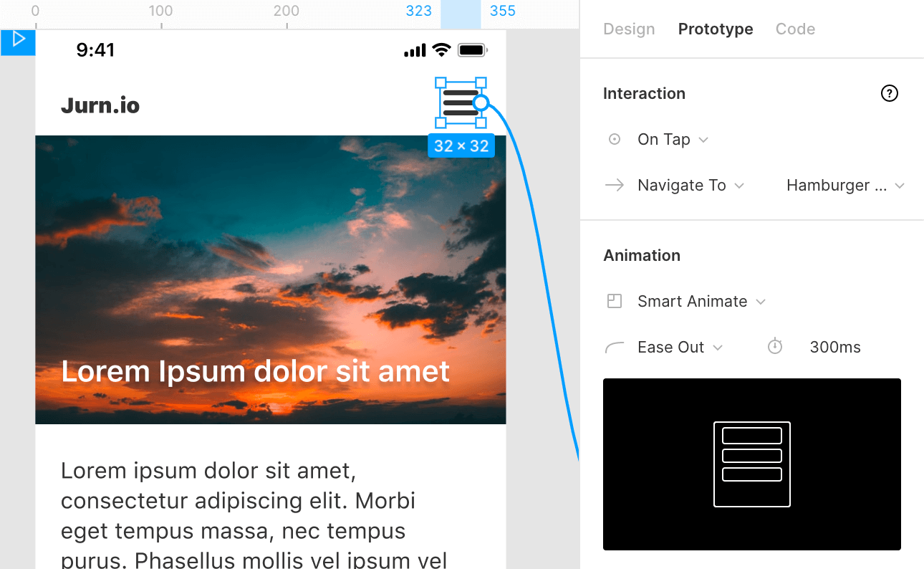Screen dimensions: 924x569
Task: Click the On Tap trigger icon
Action: click(x=615, y=139)
